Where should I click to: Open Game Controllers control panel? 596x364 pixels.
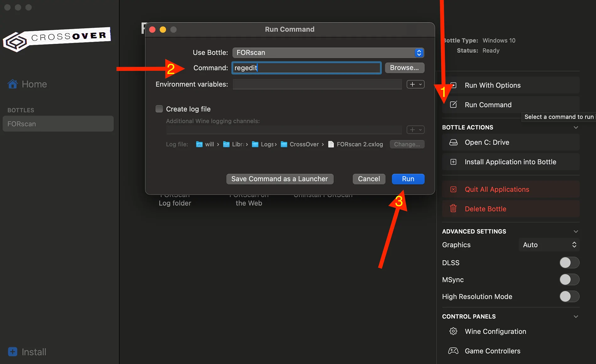511,351
